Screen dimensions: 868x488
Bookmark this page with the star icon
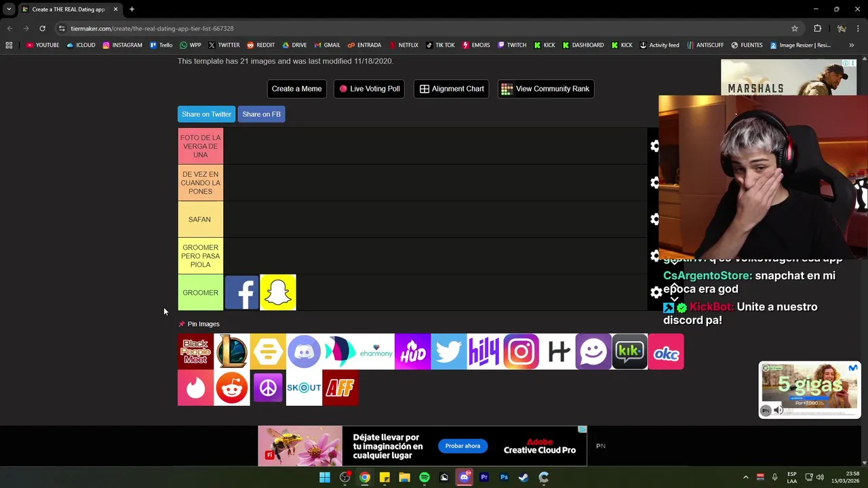794,28
